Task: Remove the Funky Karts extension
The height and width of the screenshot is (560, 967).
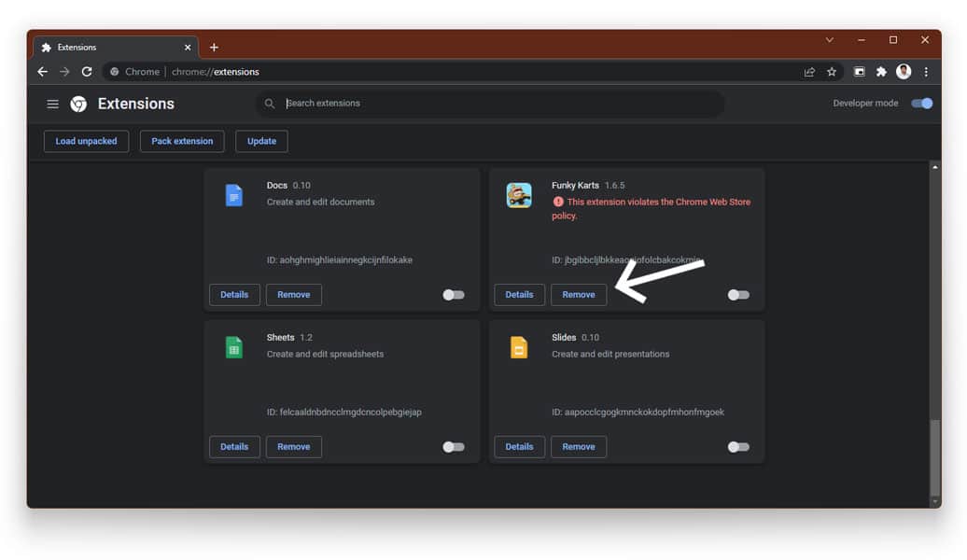Action: [x=579, y=295]
